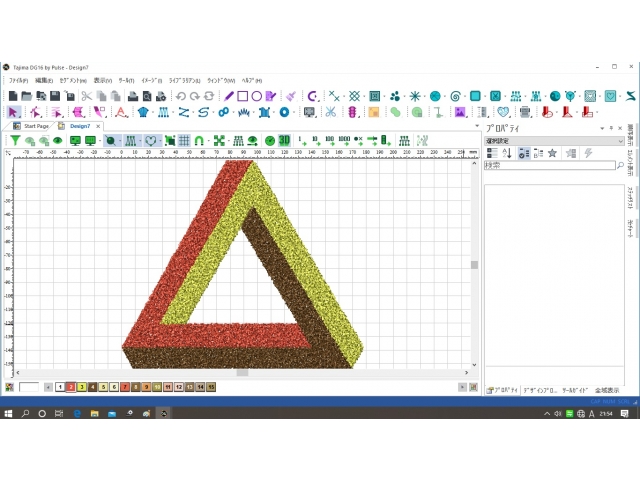This screenshot has height=480, width=640.
Task: Click the 検索 search field in properties
Action: coord(550,165)
